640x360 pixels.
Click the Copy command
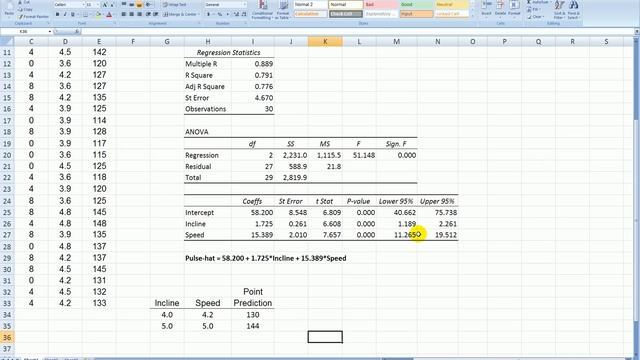[26, 9]
